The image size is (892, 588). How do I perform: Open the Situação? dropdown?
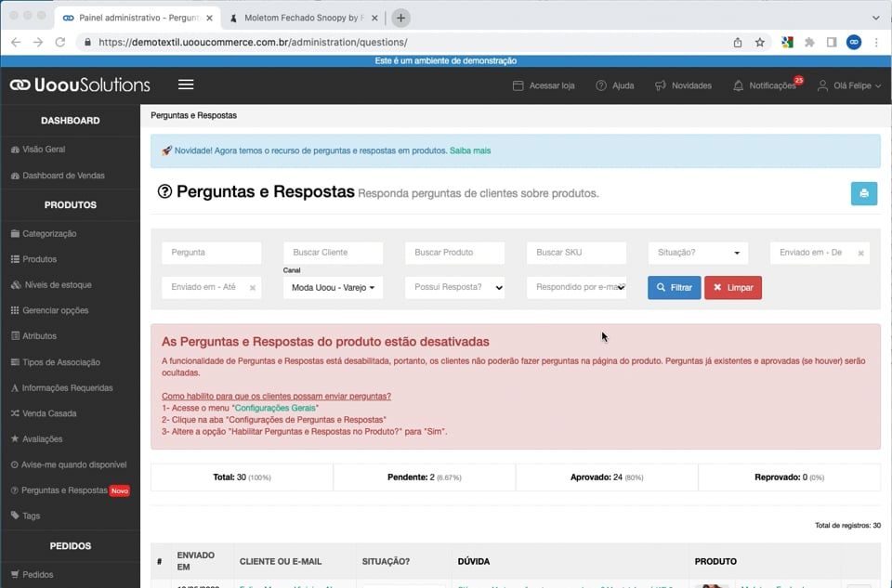pos(697,252)
